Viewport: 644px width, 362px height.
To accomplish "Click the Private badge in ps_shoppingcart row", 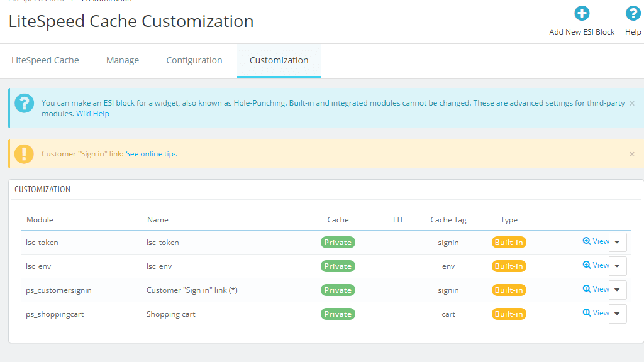I will coord(338,314).
